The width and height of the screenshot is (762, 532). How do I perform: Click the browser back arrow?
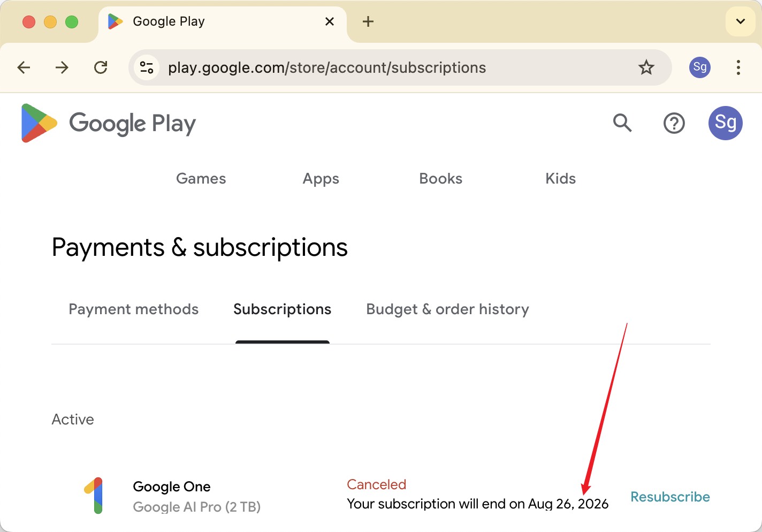tap(24, 67)
